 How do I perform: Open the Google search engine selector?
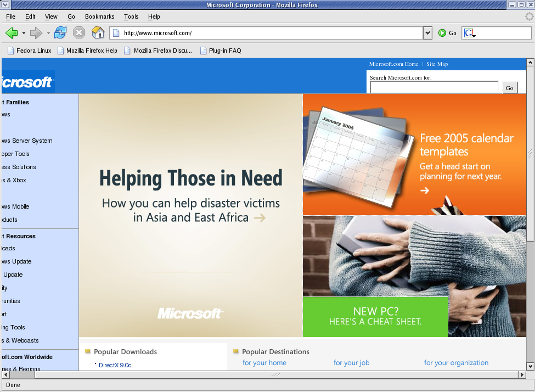[x=470, y=33]
